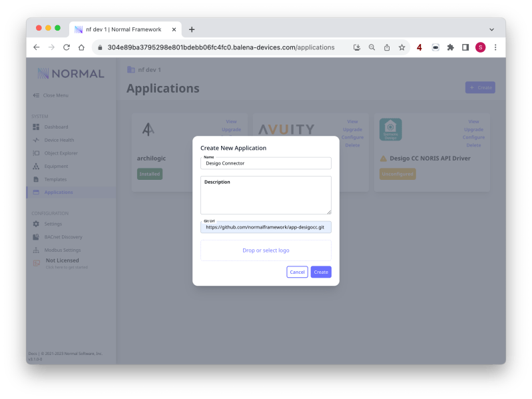The height and width of the screenshot is (399, 532).
Task: Click the Unconfigured badge on Desigo CC
Action: click(x=398, y=174)
